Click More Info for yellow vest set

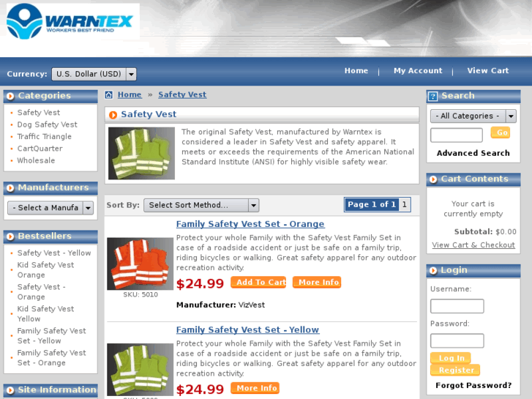tap(255, 388)
